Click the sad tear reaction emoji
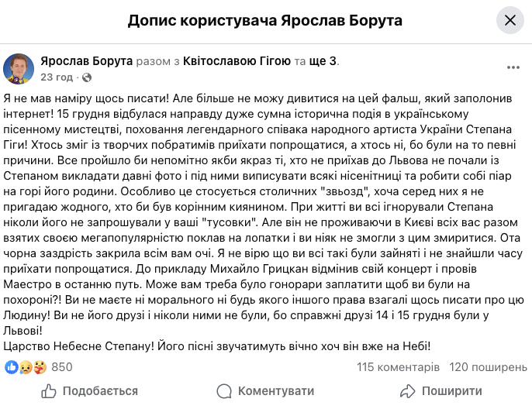Screen dimensions: 532x409 (x=24, y=367)
